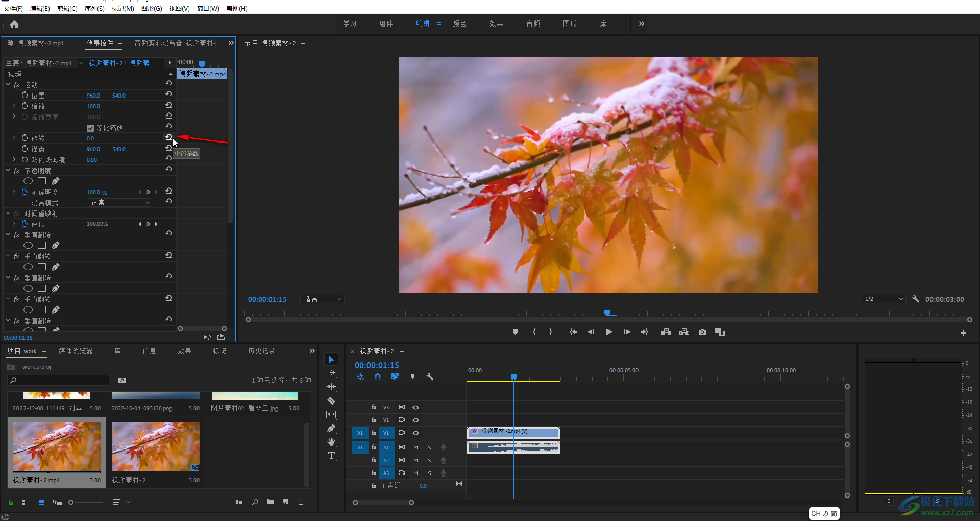Open program monitor wrench settings
The height and width of the screenshot is (521, 980).
(x=916, y=299)
